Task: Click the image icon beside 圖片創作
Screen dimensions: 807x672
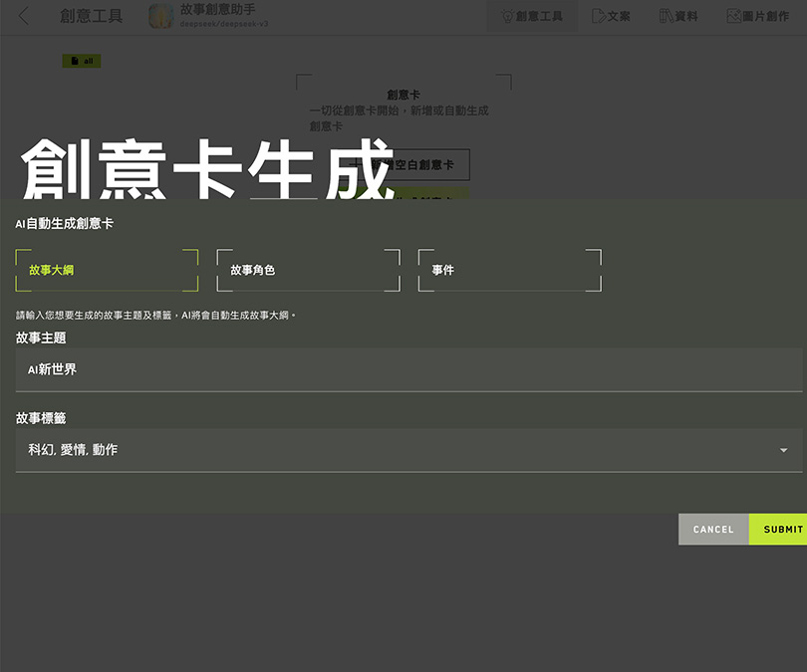Action: [x=733, y=16]
